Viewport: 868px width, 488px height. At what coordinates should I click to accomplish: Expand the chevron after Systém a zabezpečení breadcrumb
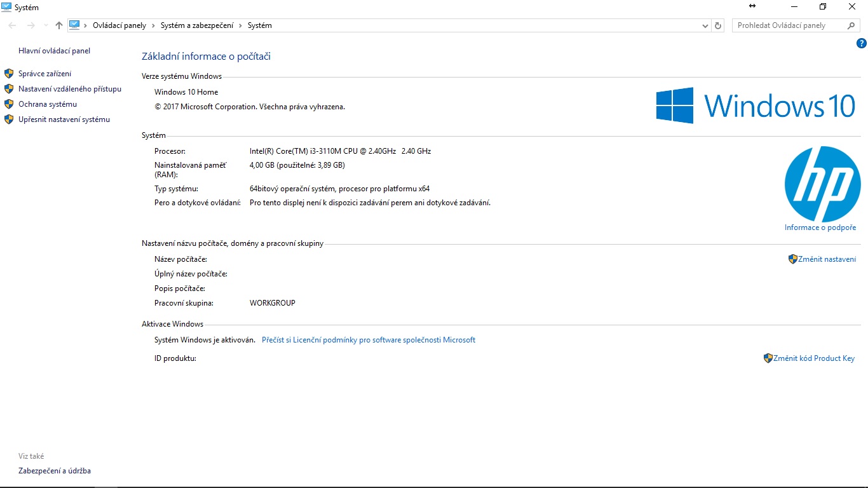(x=240, y=25)
